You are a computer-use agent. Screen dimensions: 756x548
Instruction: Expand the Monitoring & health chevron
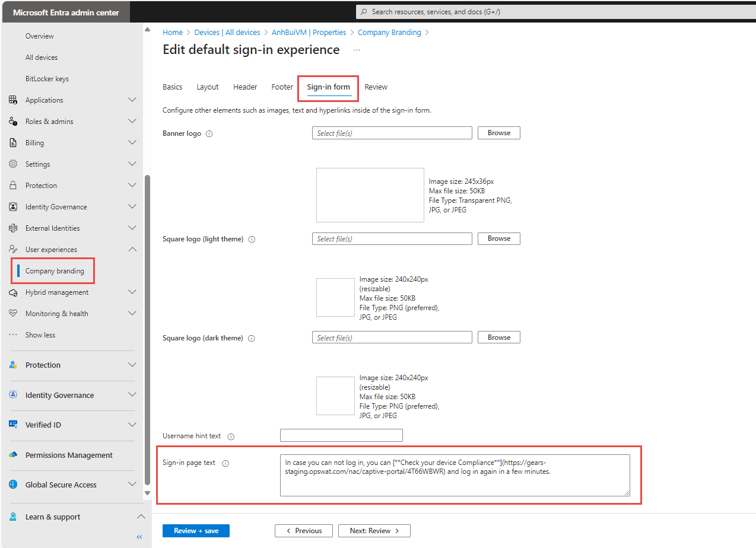click(x=132, y=313)
